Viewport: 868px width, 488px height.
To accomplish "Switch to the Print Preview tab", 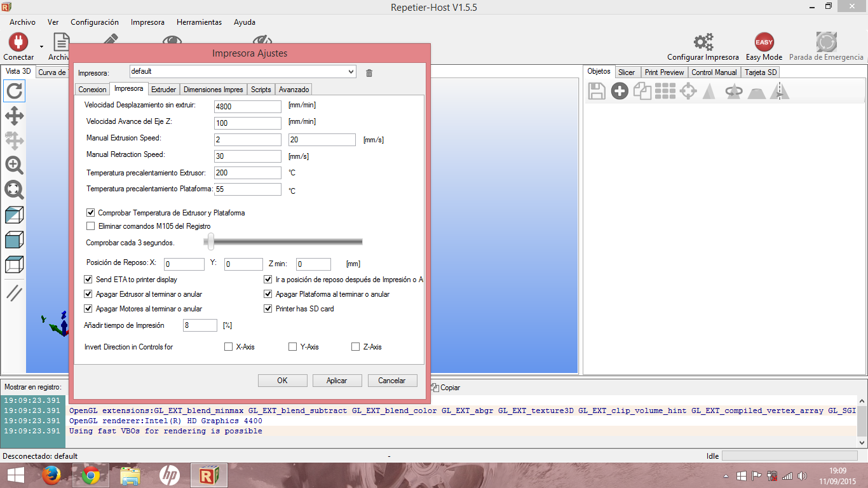I will pyautogui.click(x=664, y=72).
